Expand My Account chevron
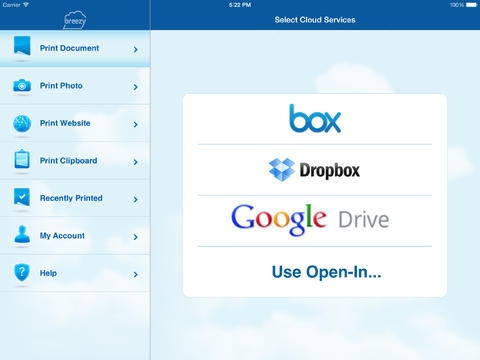Image resolution: width=480 pixels, height=360 pixels. [x=135, y=237]
